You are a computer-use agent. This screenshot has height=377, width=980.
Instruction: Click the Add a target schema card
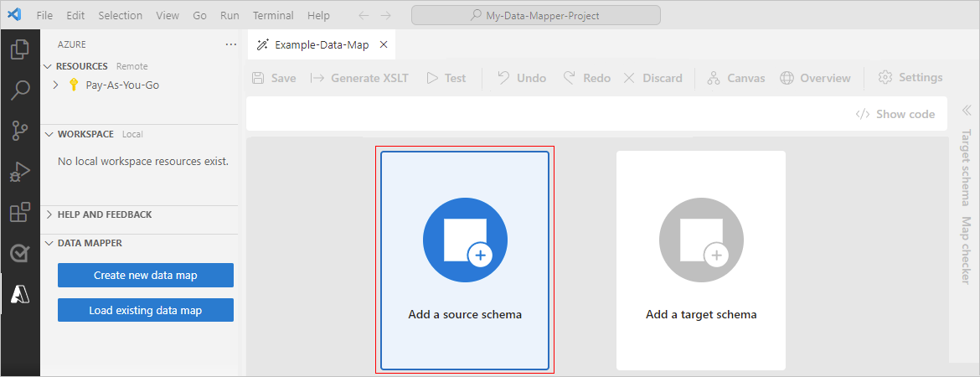click(700, 260)
